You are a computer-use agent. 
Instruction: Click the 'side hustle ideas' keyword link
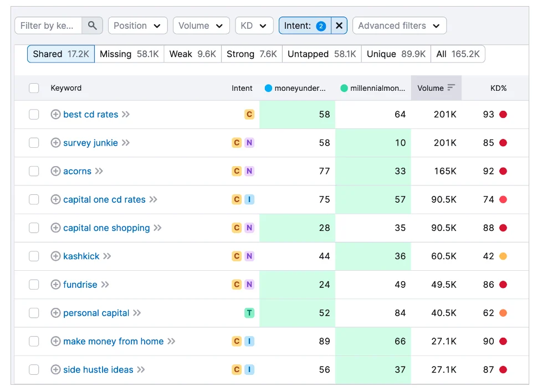tap(97, 369)
